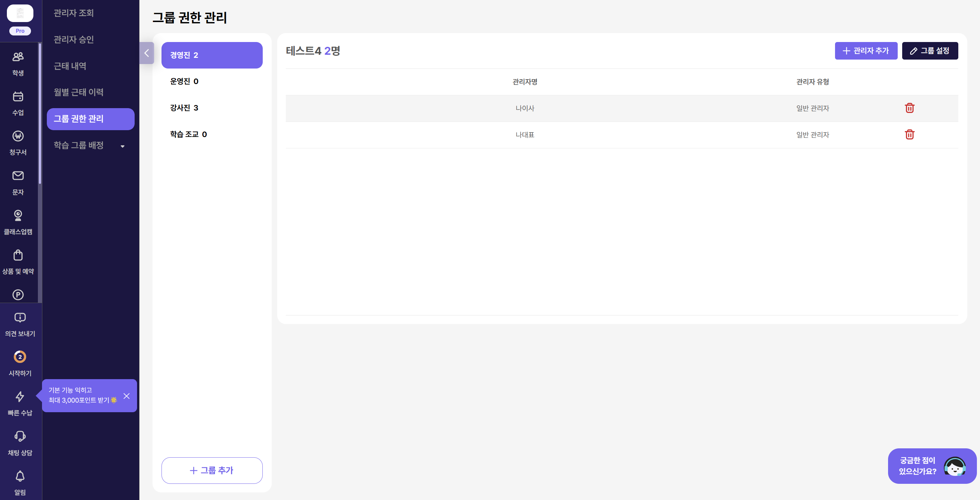Open 빠른 수납 lightning icon

(x=20, y=397)
